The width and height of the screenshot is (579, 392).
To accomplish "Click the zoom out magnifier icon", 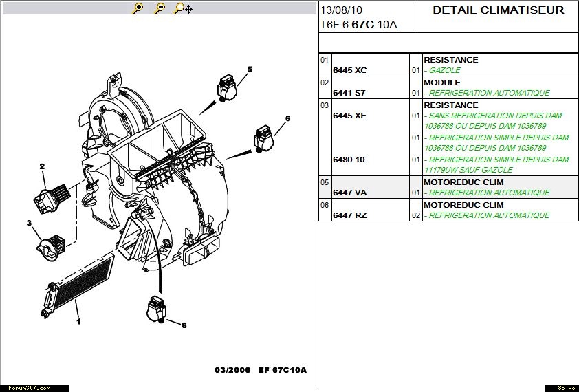I will pos(160,8).
